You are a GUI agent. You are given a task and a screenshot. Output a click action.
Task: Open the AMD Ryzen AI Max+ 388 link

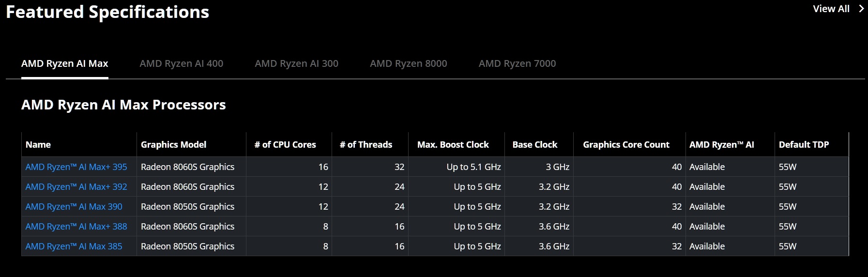click(x=76, y=226)
